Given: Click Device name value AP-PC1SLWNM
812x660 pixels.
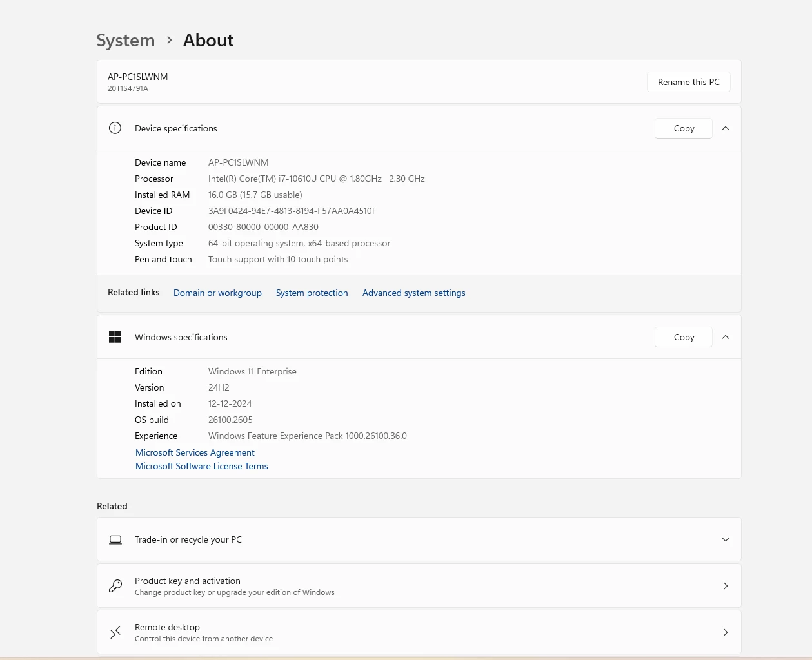Looking at the screenshot, I should [x=239, y=162].
